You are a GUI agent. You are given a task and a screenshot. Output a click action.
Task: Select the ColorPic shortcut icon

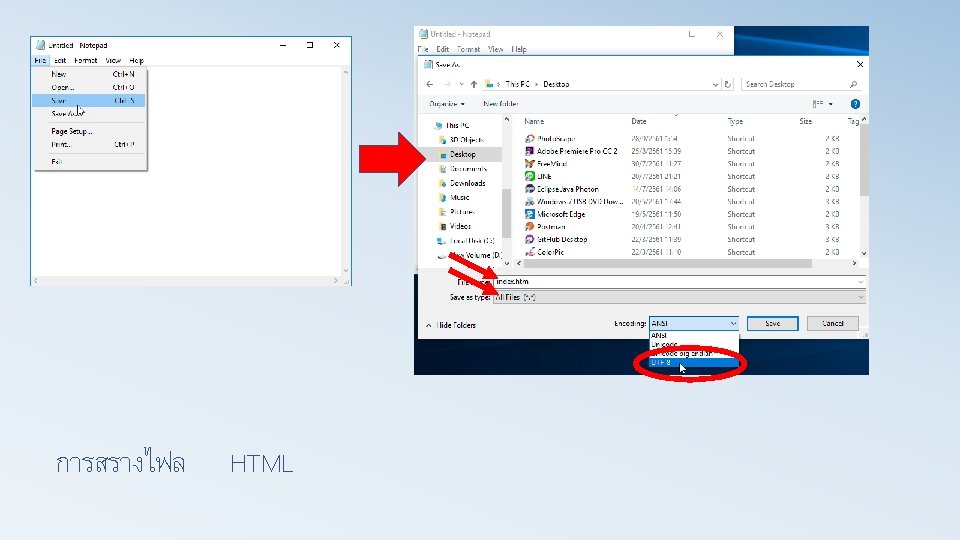pos(530,252)
